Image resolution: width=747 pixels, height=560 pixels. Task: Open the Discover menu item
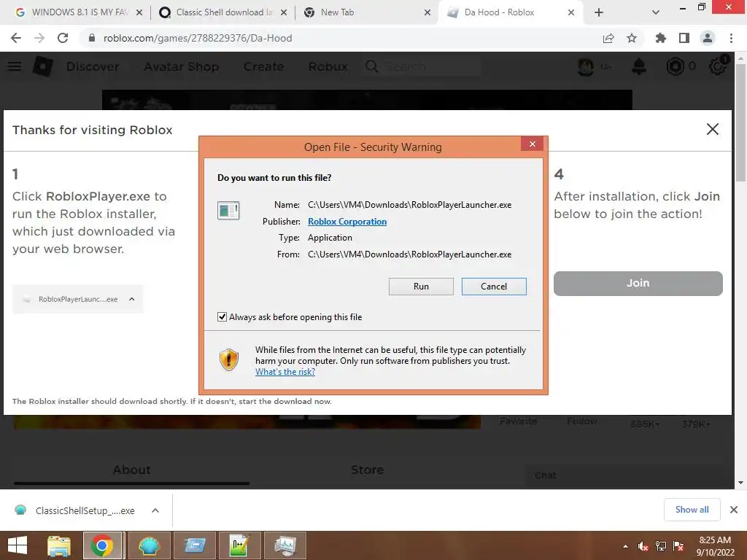coord(93,66)
